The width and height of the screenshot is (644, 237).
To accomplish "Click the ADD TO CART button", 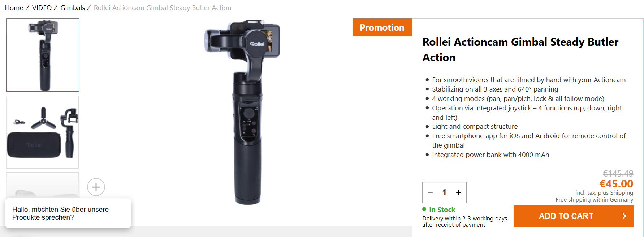I will [573, 216].
